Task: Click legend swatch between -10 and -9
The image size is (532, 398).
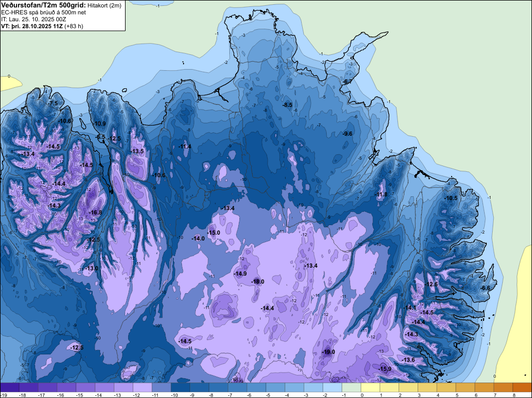Action: [180, 387]
